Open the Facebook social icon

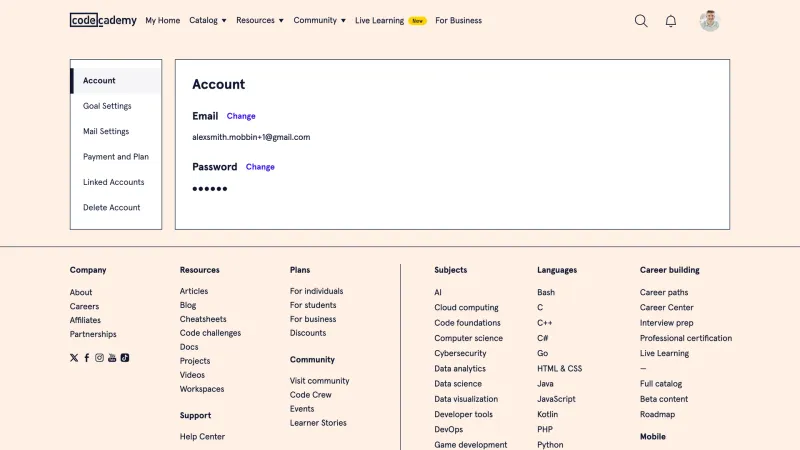87,358
